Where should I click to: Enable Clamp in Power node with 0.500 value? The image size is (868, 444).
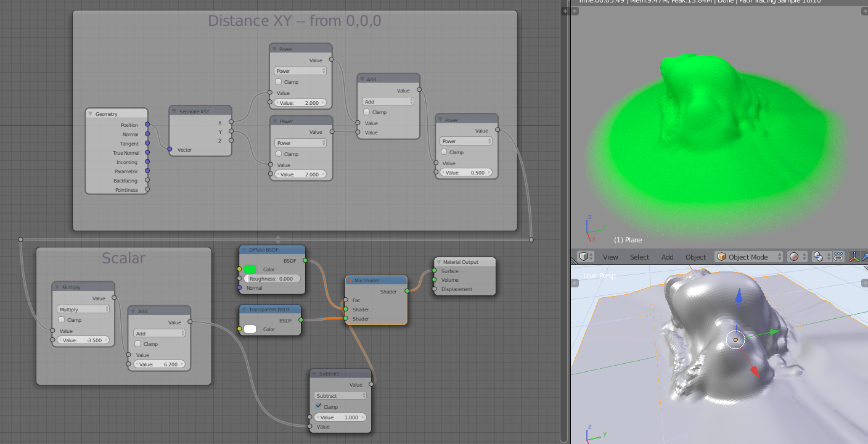tap(444, 152)
